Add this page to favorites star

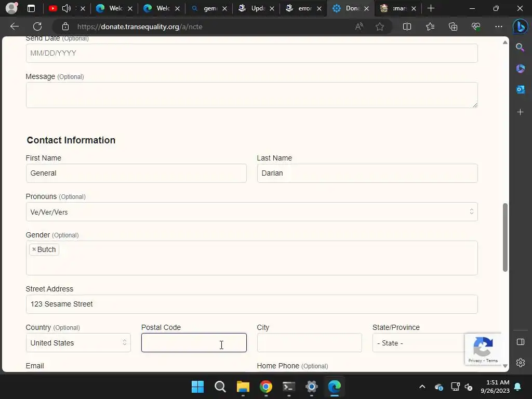tap(380, 26)
